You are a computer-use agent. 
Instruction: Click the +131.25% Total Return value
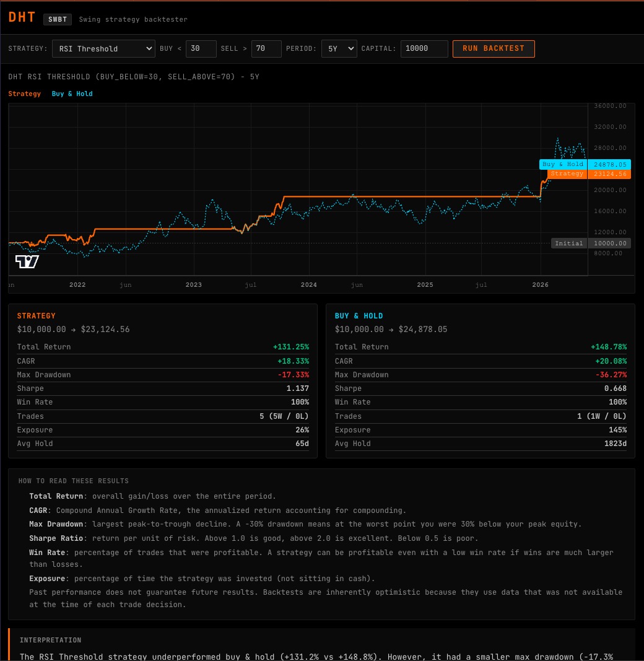point(291,347)
